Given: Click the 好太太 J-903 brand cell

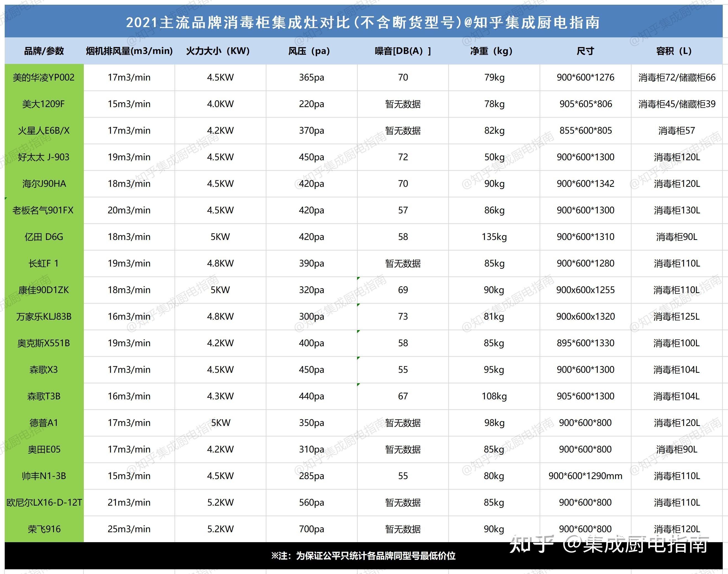Looking at the screenshot, I should (44, 157).
